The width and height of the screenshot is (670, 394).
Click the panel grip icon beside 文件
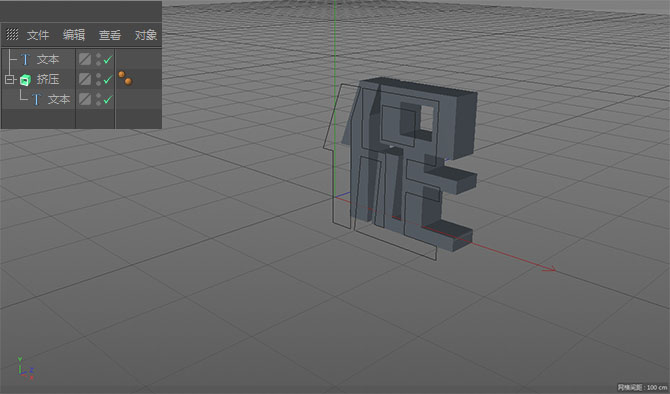coord(12,35)
